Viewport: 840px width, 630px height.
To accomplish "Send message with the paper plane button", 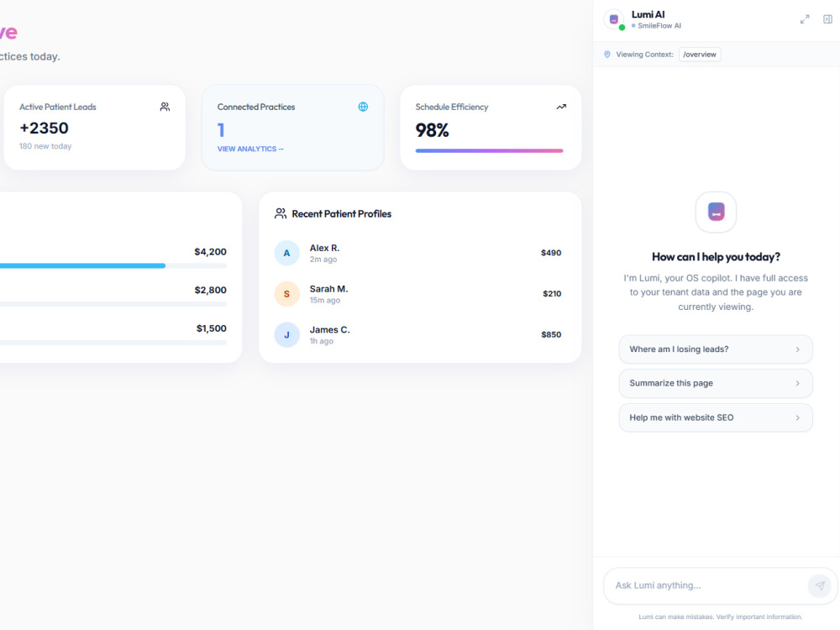I will pos(820,585).
